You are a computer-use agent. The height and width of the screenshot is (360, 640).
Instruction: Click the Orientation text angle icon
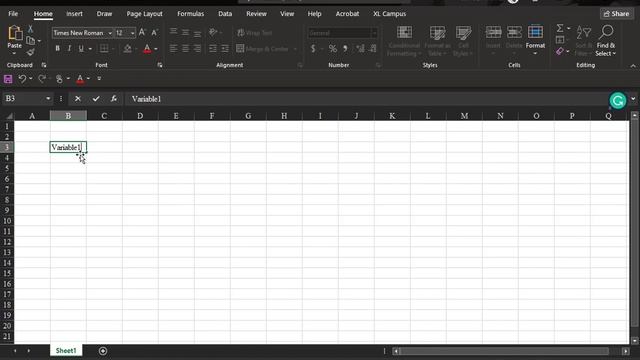213,32
